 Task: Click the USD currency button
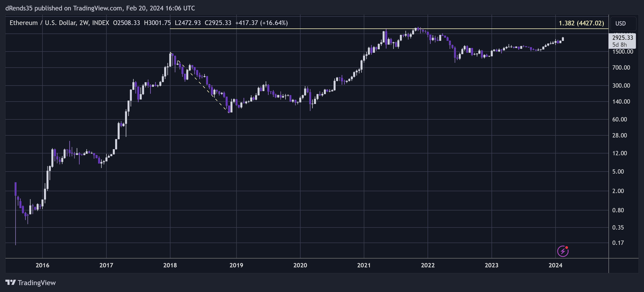point(623,23)
